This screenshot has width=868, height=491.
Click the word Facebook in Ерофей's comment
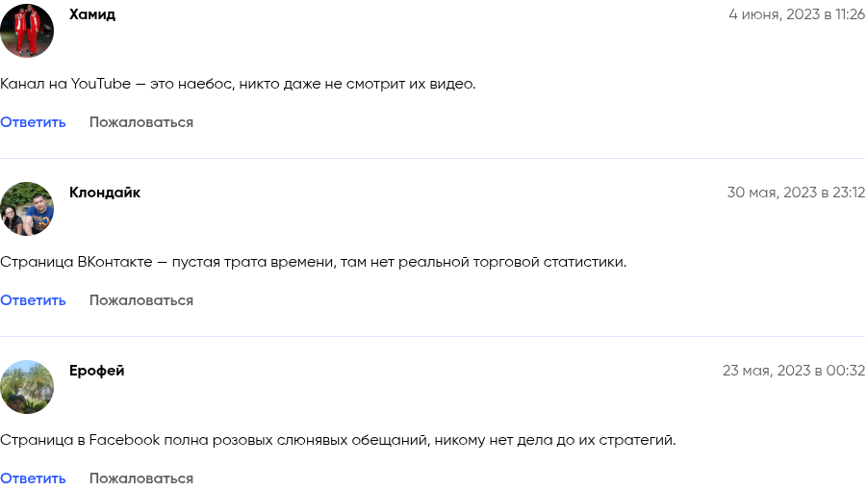(124, 440)
